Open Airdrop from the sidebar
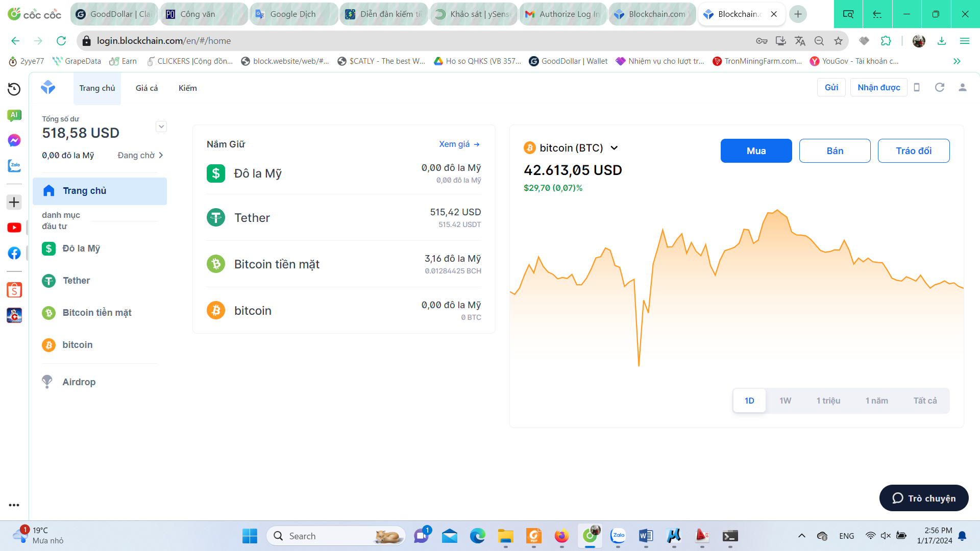The height and width of the screenshot is (551, 980). coord(79,382)
